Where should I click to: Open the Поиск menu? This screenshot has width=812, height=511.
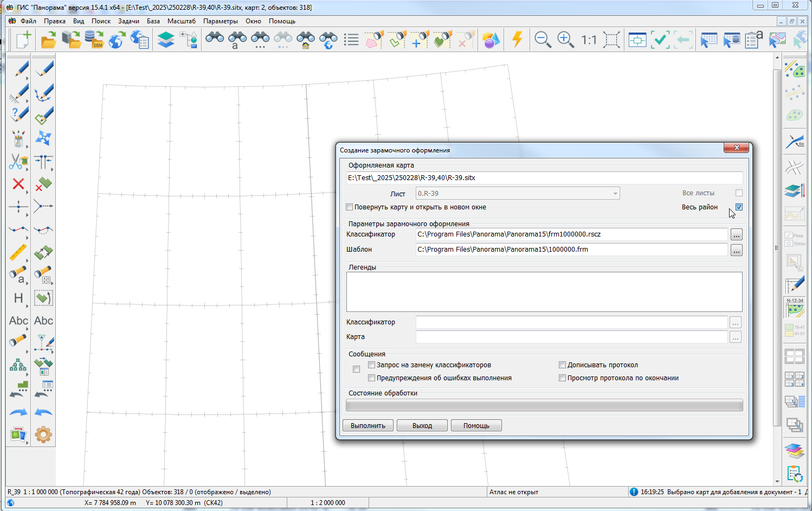pos(101,21)
